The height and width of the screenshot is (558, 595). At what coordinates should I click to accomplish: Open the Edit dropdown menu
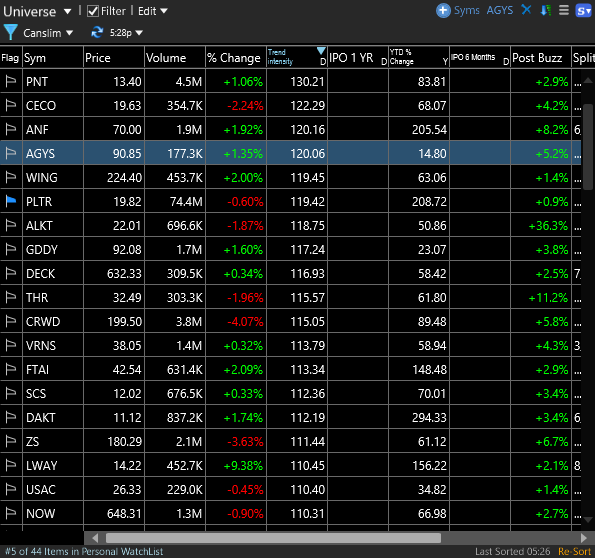pyautogui.click(x=153, y=11)
